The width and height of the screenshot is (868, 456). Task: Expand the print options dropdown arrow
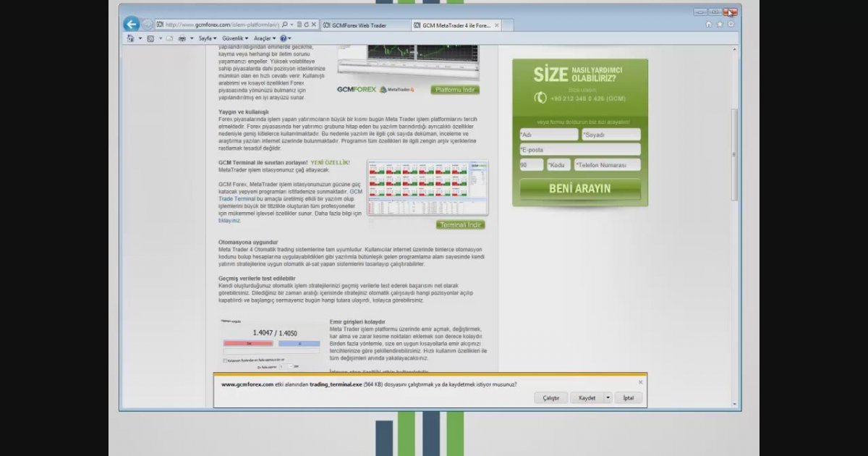point(191,38)
